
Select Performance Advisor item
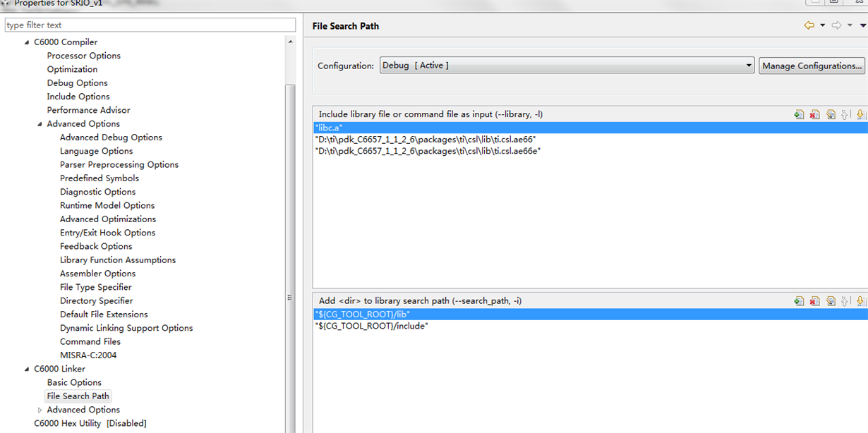88,110
